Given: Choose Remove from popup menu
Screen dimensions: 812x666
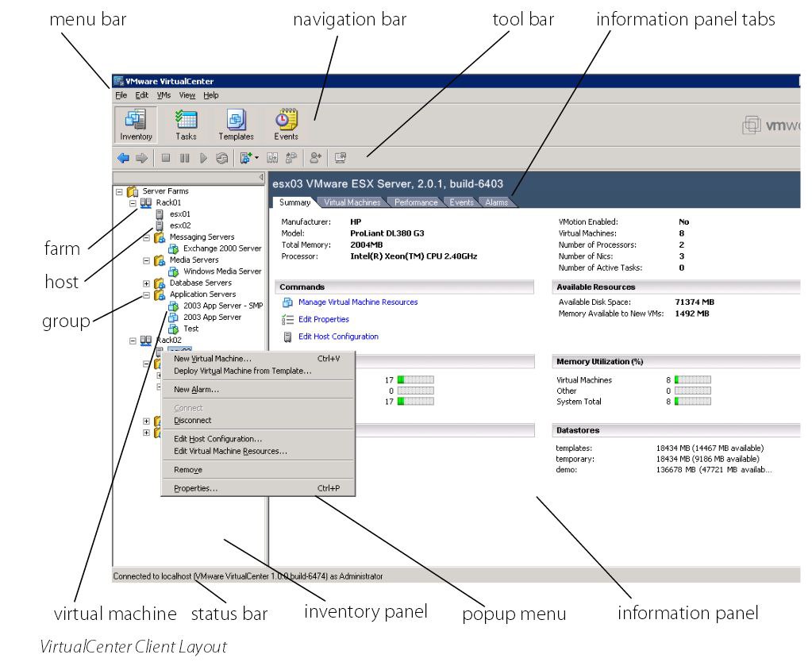Looking at the screenshot, I should pos(257,470).
